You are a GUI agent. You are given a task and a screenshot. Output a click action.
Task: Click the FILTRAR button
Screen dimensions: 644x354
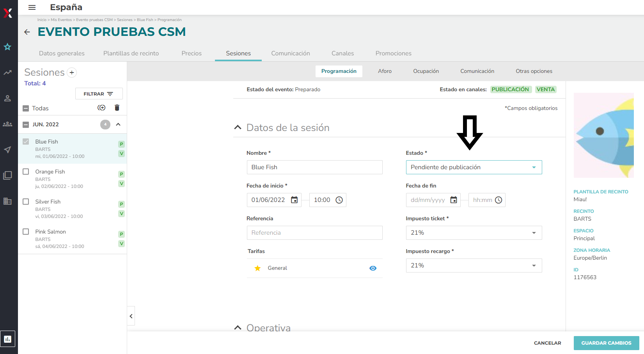(x=99, y=94)
